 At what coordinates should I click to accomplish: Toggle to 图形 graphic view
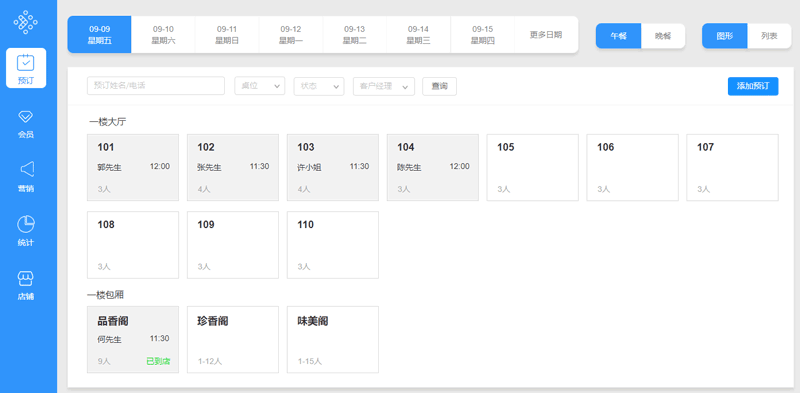tap(724, 36)
